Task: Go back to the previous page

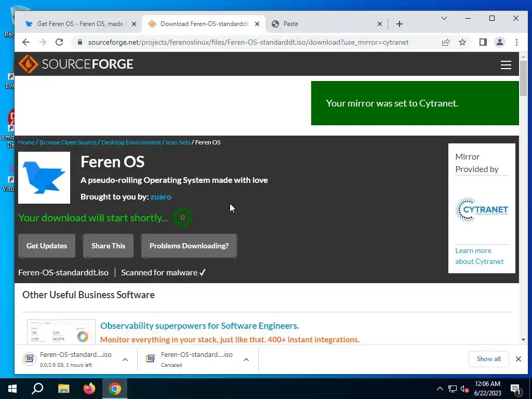Action: tap(26, 42)
